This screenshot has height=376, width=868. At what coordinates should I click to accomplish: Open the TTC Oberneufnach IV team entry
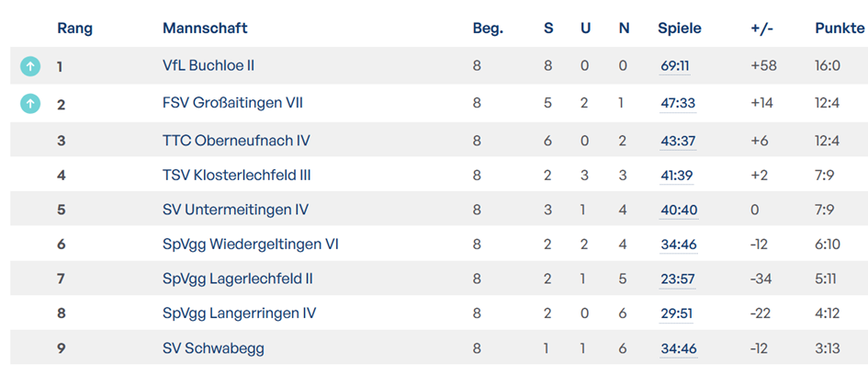coord(236,140)
